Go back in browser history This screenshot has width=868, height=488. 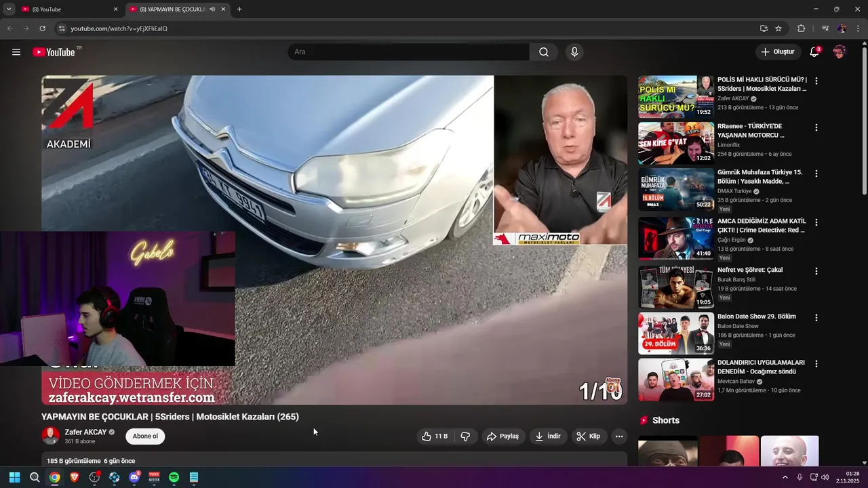[9, 28]
